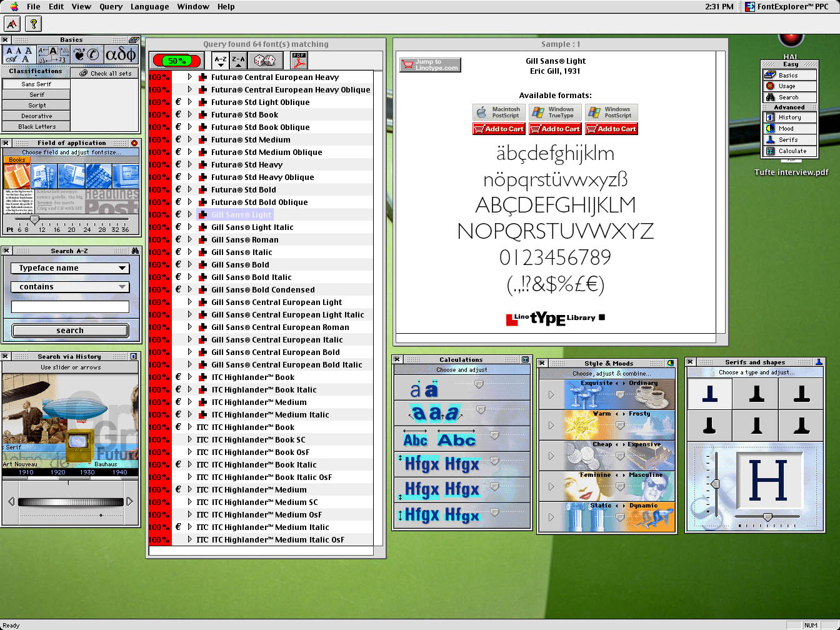Click Check all sets button
Viewport: 840px width, 630px height.
coord(105,73)
